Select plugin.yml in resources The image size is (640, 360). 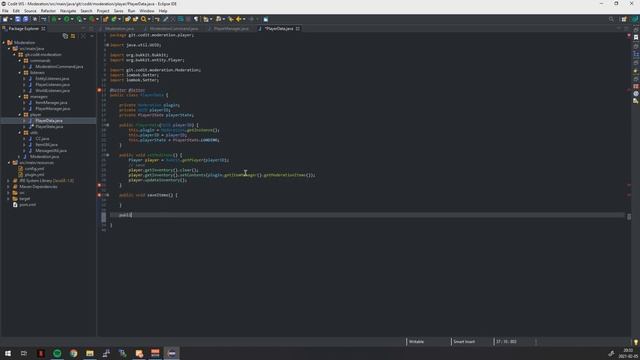click(x=34, y=174)
